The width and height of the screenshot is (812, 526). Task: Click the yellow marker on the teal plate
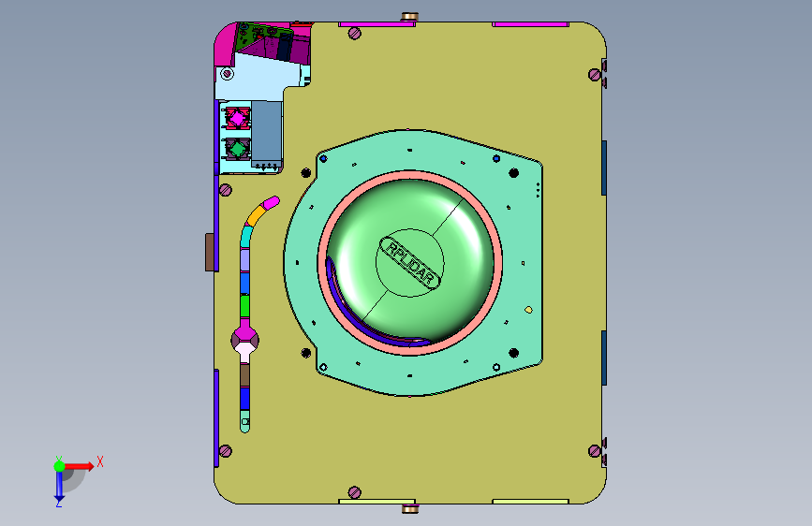[x=528, y=310]
